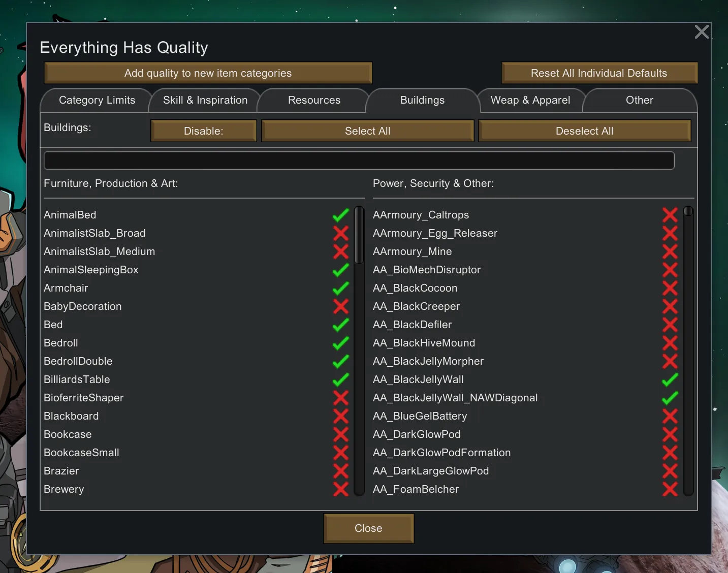The width and height of the screenshot is (728, 573).
Task: Click the Furniture list scrollbar handle
Action: [x=359, y=235]
